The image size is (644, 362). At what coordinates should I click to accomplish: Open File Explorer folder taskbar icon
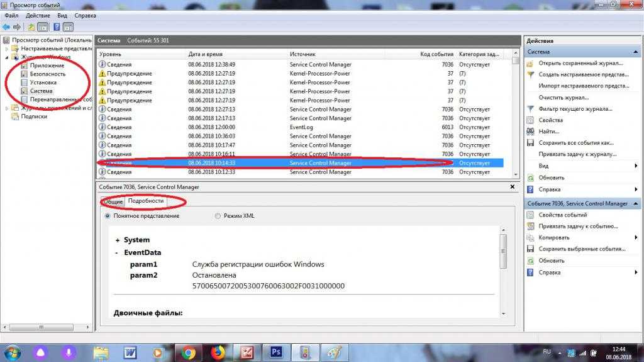click(101, 353)
